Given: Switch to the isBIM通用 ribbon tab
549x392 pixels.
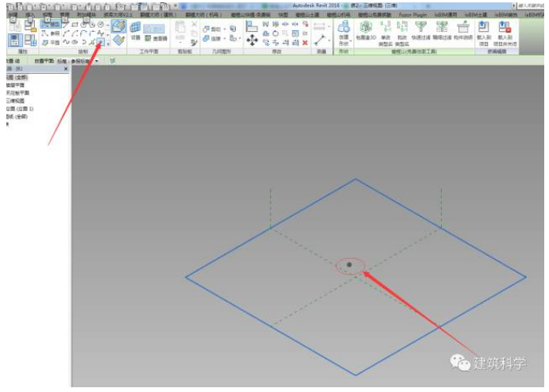Looking at the screenshot, I should pos(446,15).
